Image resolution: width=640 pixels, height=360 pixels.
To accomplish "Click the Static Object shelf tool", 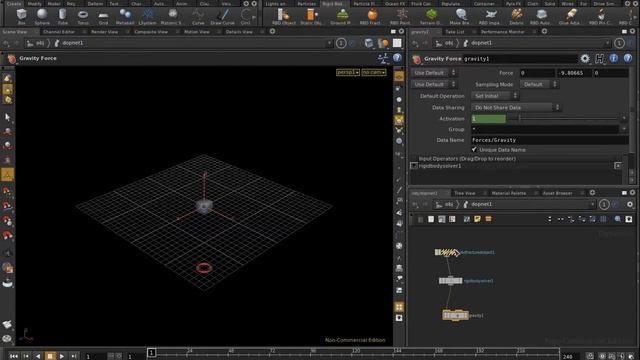I will (x=311, y=16).
